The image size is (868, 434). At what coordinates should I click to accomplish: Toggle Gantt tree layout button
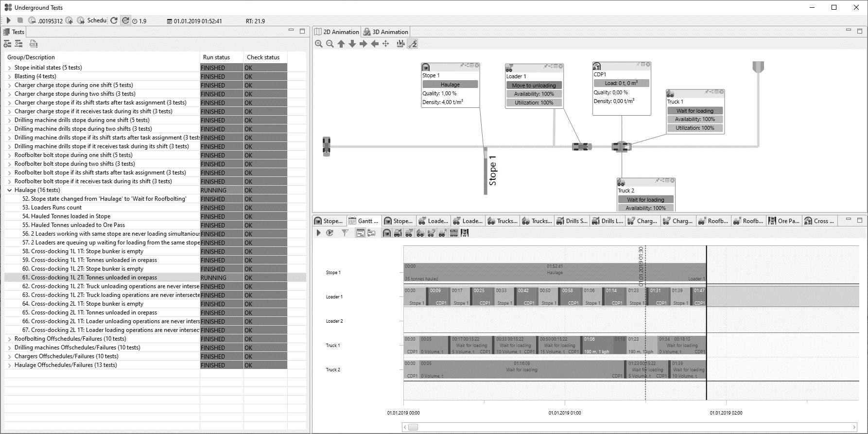pyautogui.click(x=371, y=233)
